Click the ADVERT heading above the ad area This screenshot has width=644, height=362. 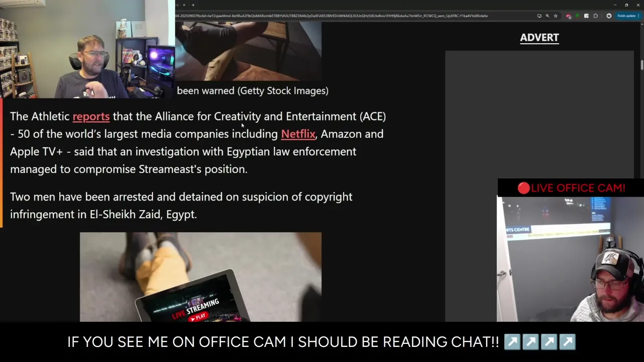click(539, 38)
